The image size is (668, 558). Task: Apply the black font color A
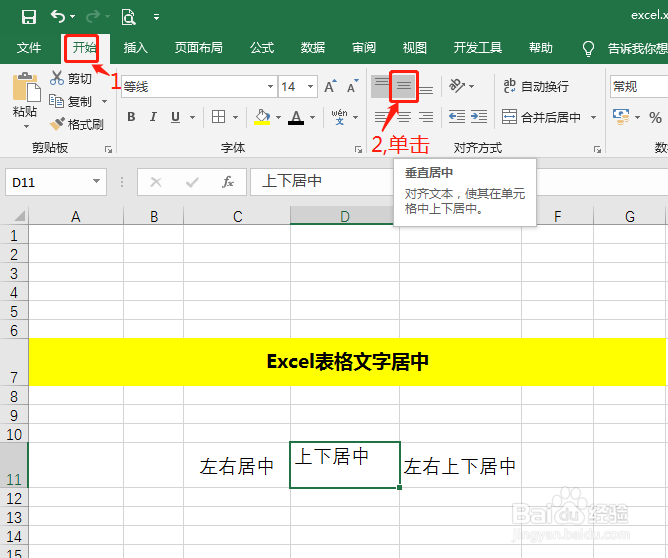coord(296,117)
